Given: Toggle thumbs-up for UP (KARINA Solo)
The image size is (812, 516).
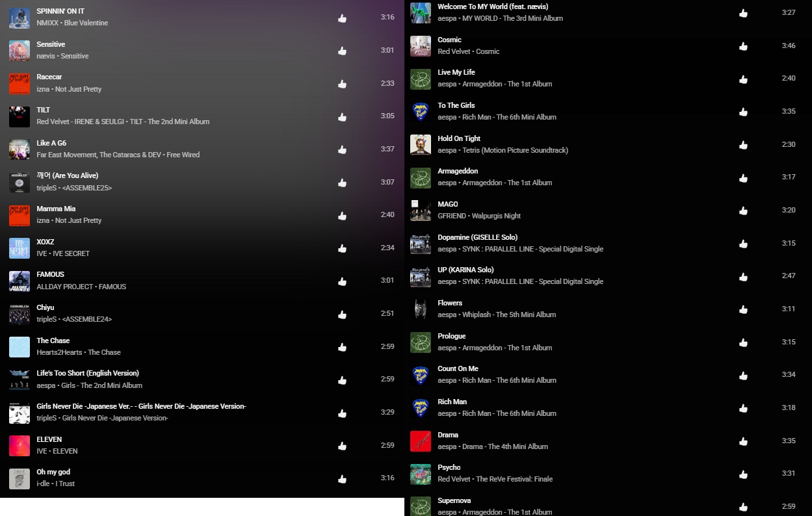Looking at the screenshot, I should click(743, 277).
